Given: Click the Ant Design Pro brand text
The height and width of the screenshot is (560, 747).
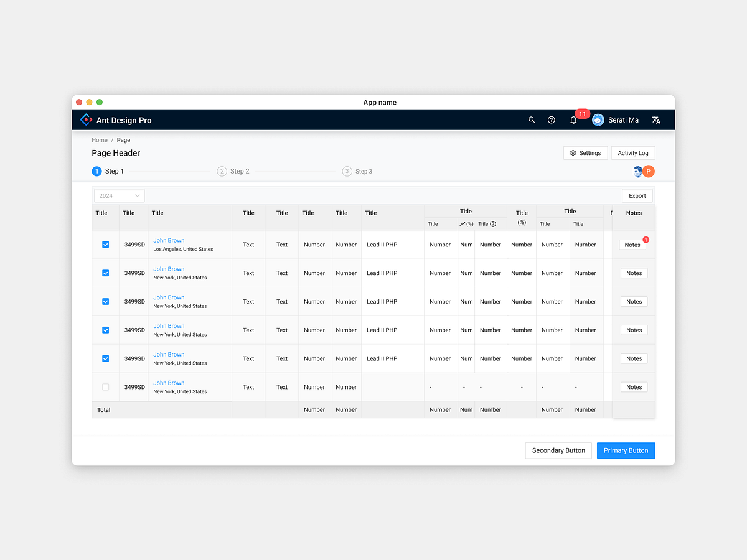Looking at the screenshot, I should (124, 120).
